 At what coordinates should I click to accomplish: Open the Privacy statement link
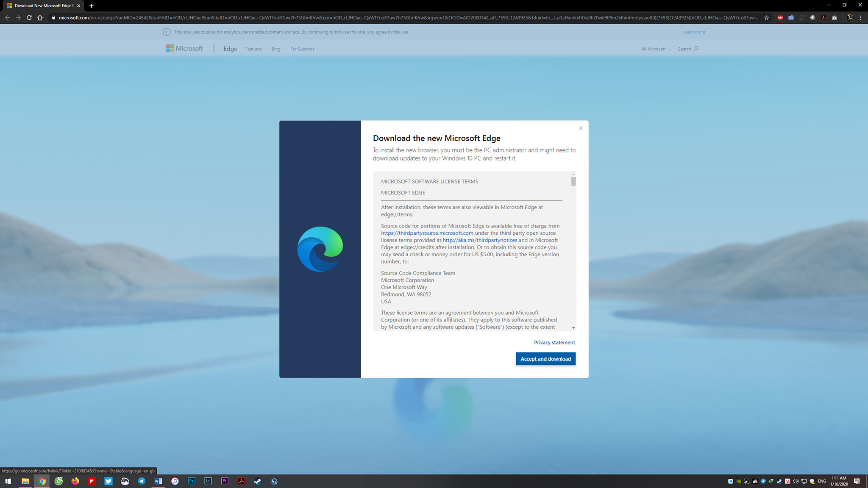pyautogui.click(x=554, y=342)
